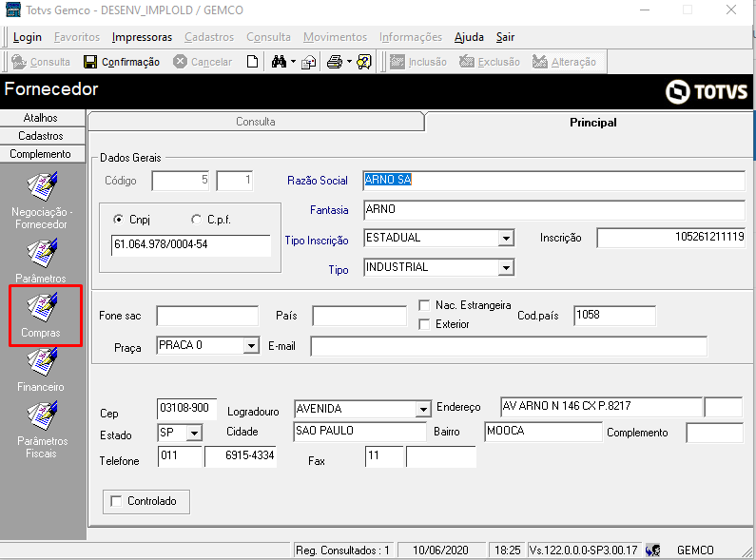Click the blank new document icon
The image size is (756, 560).
pyautogui.click(x=252, y=62)
